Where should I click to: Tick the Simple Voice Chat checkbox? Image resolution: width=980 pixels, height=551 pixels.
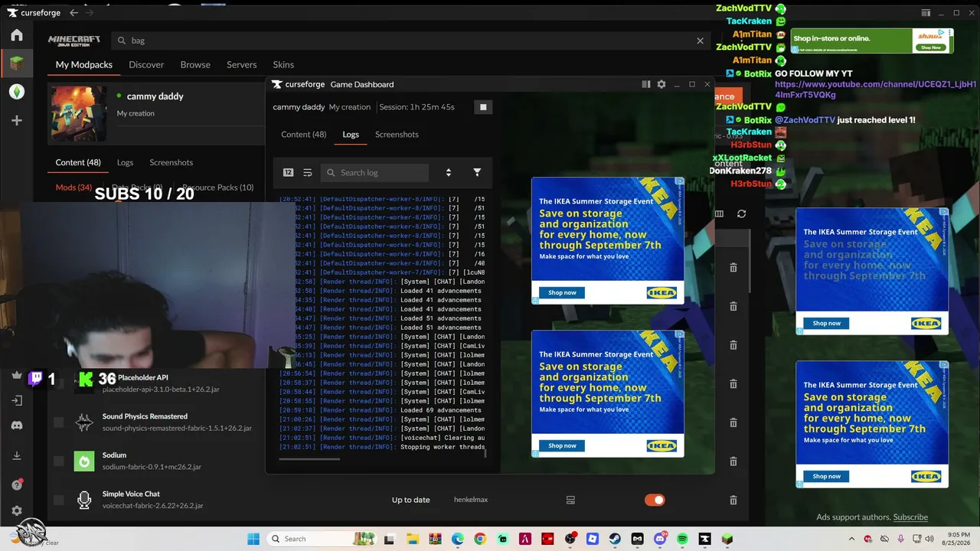tap(59, 500)
